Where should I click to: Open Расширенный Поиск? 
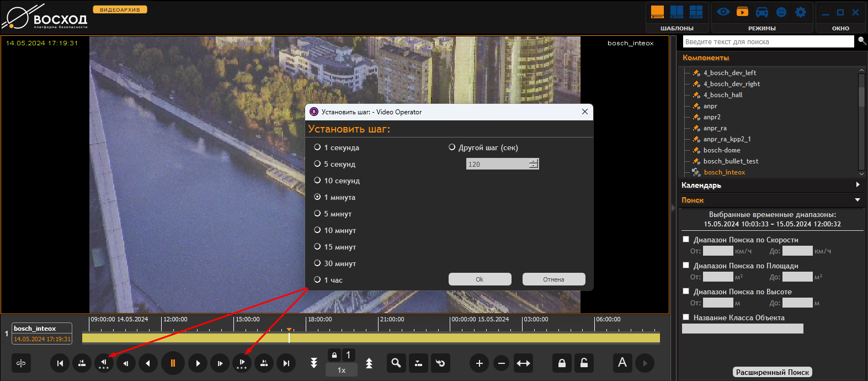(x=772, y=372)
